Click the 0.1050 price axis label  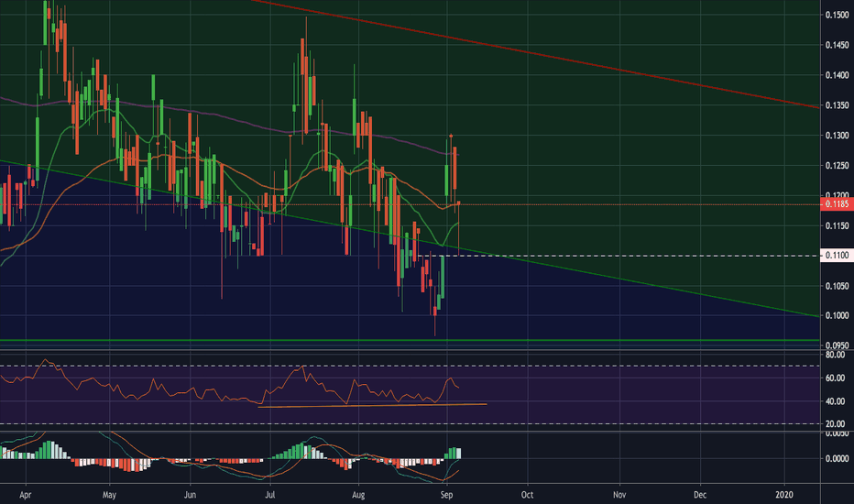pyautogui.click(x=838, y=286)
